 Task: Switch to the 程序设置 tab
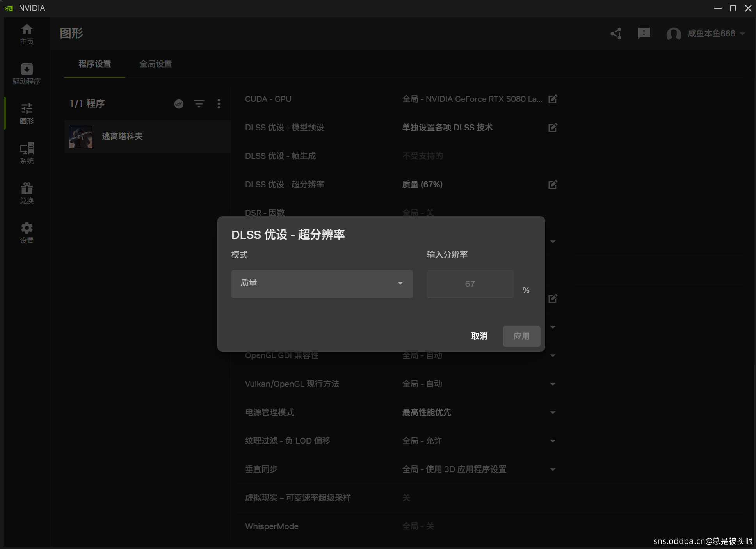(95, 64)
